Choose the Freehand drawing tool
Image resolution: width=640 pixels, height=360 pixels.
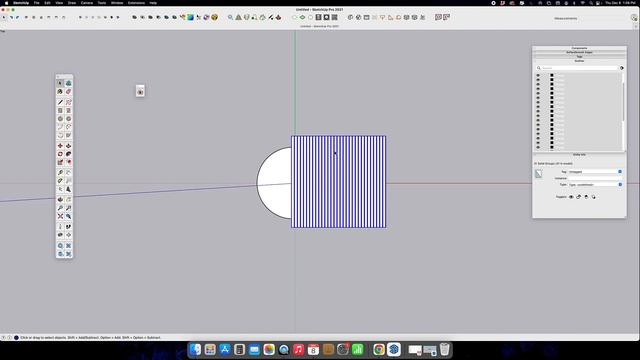[x=69, y=102]
